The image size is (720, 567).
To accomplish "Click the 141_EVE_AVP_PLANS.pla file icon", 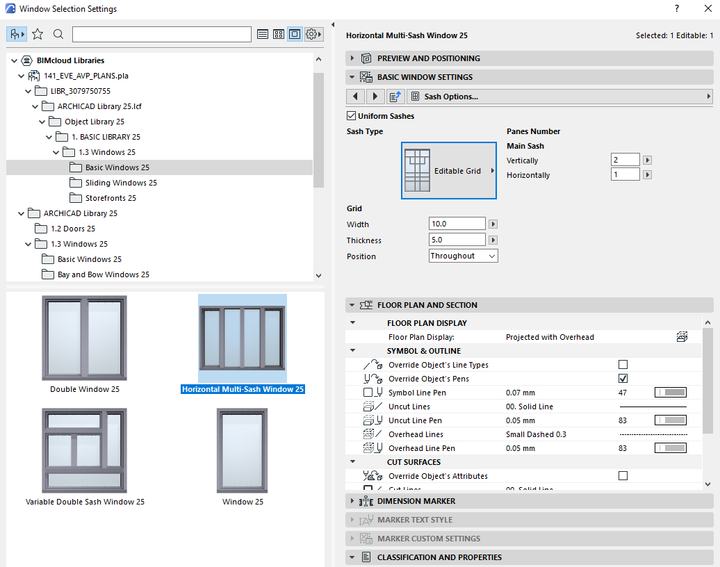I will pyautogui.click(x=34, y=76).
